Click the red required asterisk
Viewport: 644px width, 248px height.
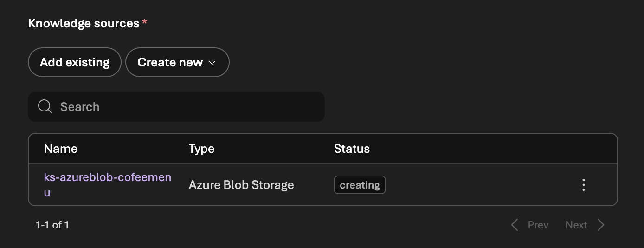[x=144, y=22]
